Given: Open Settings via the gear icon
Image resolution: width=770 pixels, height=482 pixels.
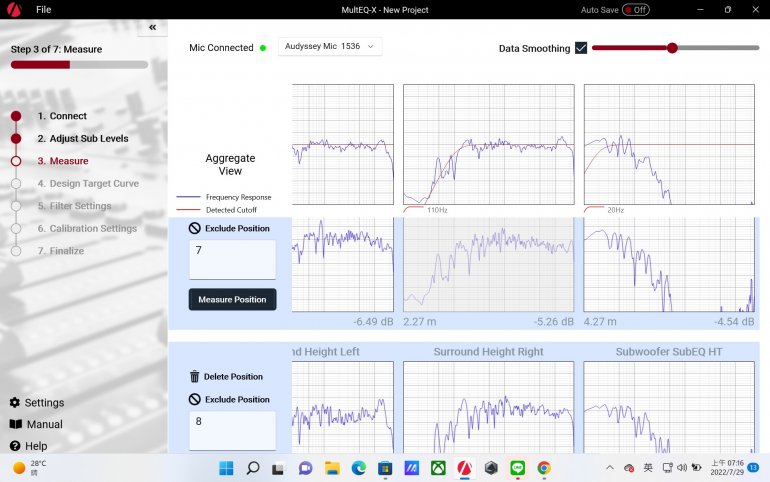Looking at the screenshot, I should (15, 403).
